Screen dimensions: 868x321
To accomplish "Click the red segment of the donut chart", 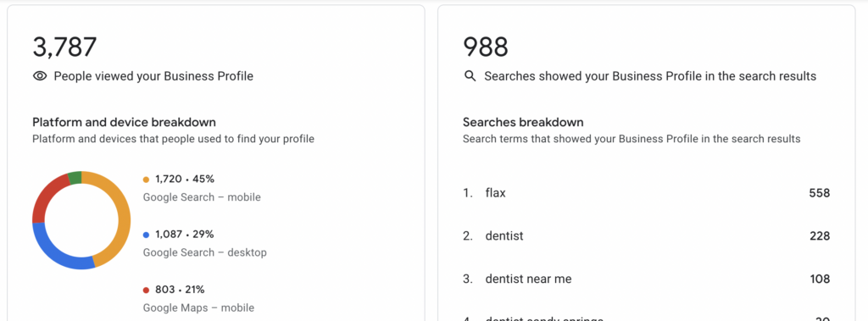I will click(46, 196).
